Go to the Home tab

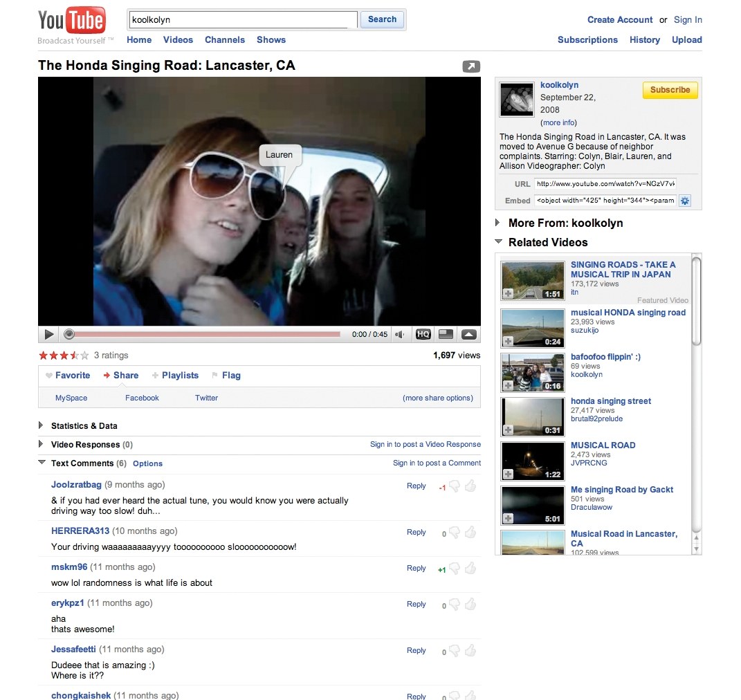point(139,39)
